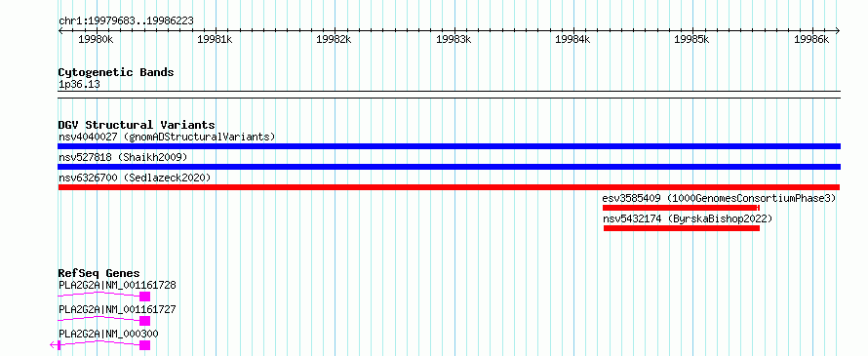
Task: Click the 19986k ruler position label
Action: pyautogui.click(x=811, y=39)
